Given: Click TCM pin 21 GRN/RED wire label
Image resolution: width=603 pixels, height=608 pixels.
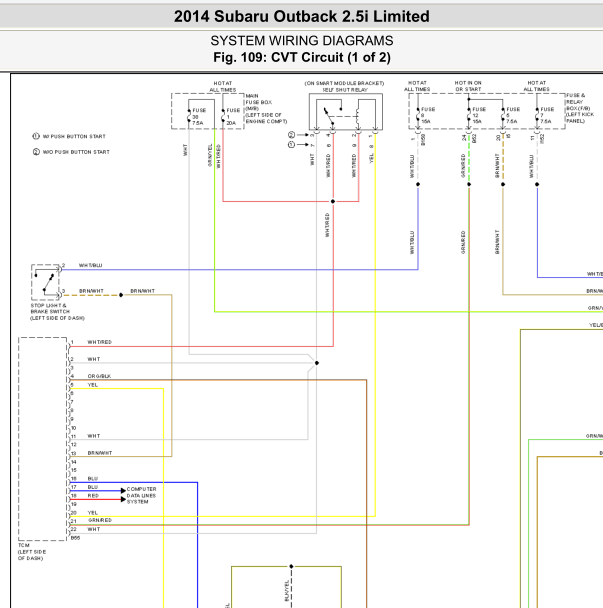Looking at the screenshot, I should pos(100,520).
